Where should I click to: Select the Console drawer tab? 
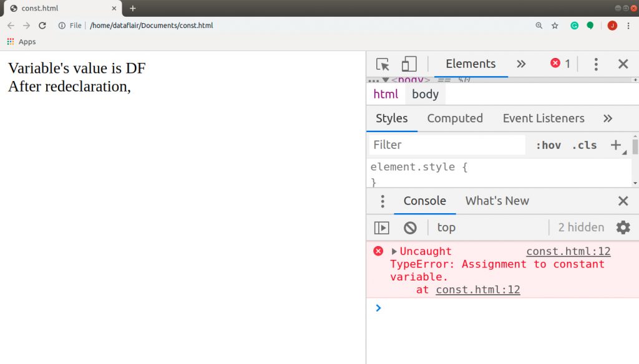424,201
